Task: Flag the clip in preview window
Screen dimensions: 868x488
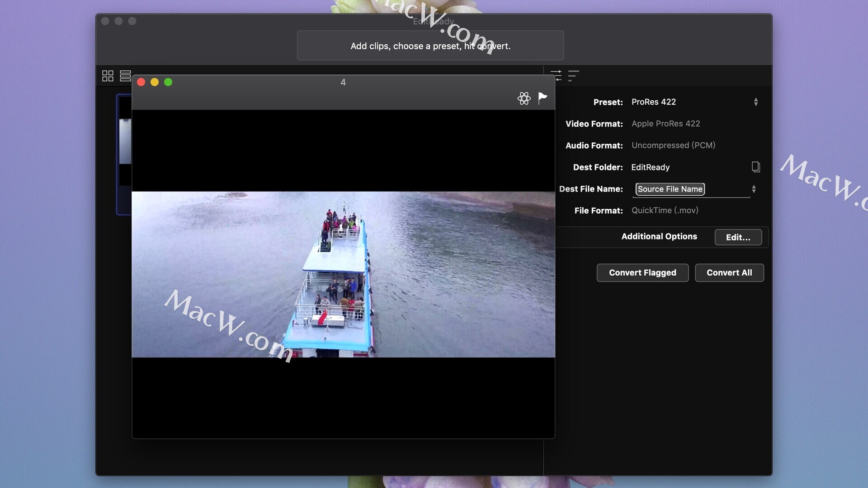Action: tap(542, 98)
